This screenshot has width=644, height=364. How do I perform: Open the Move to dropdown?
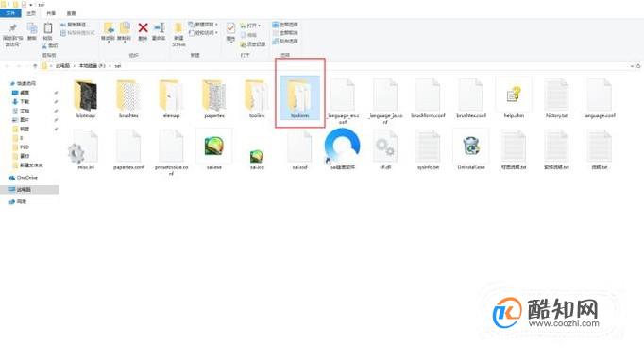pos(108,31)
